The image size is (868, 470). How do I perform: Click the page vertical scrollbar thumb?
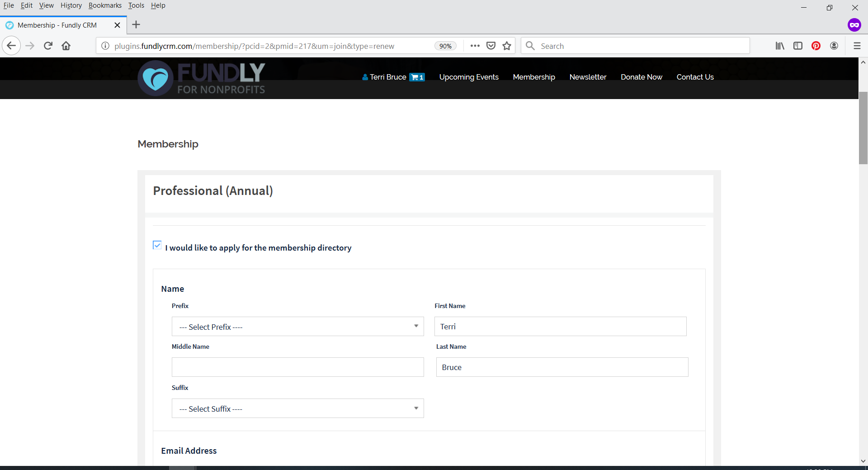pyautogui.click(x=863, y=128)
